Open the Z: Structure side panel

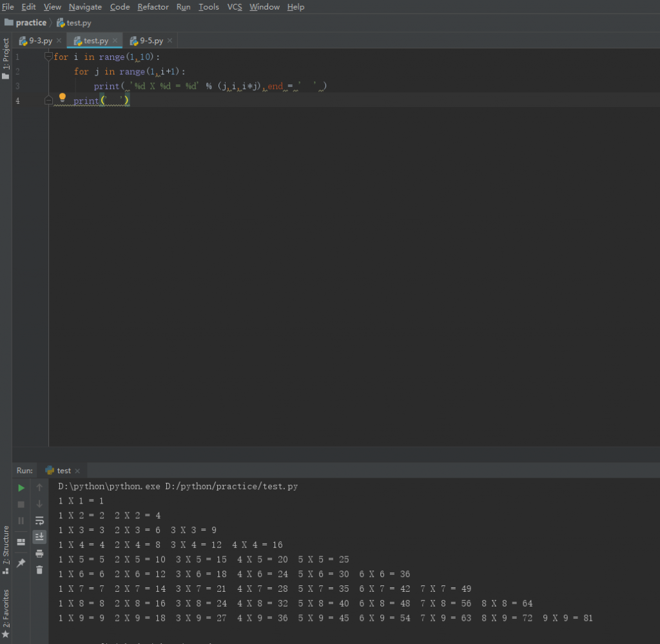[6, 547]
